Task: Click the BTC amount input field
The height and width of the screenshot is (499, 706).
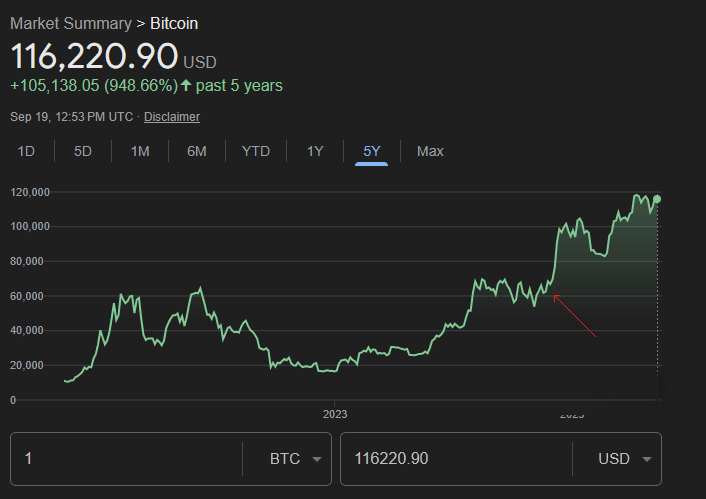Action: 126,459
